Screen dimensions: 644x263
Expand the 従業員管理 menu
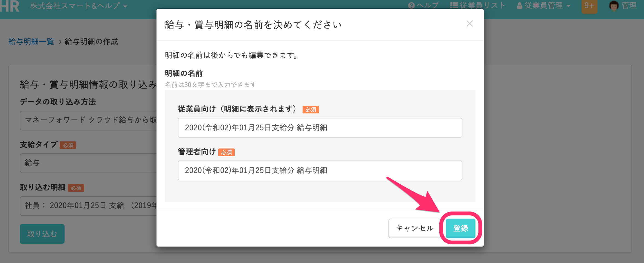[543, 5]
